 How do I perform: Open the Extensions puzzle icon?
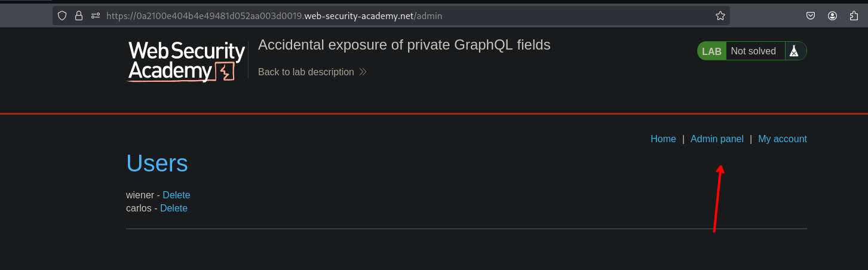pos(854,16)
